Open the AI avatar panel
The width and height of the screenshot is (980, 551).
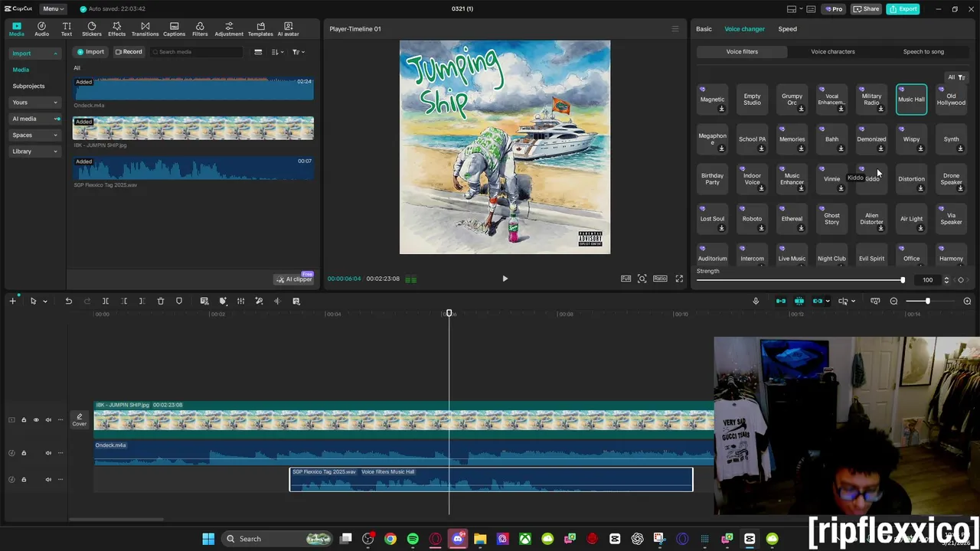point(289,29)
